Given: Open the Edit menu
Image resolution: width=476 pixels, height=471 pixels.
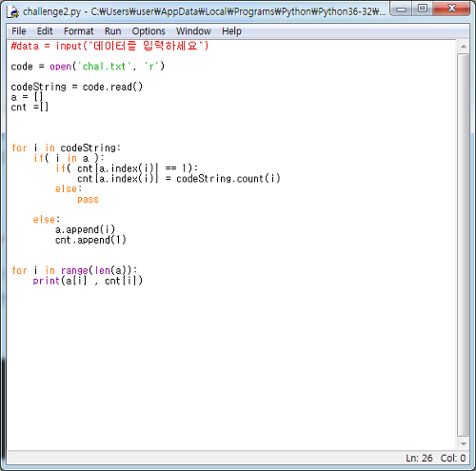Looking at the screenshot, I should (45, 31).
